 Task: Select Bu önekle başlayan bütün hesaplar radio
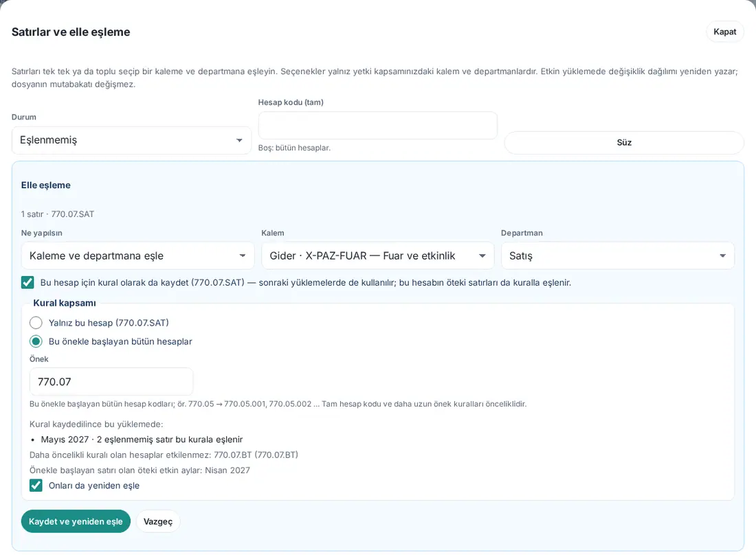coord(36,342)
